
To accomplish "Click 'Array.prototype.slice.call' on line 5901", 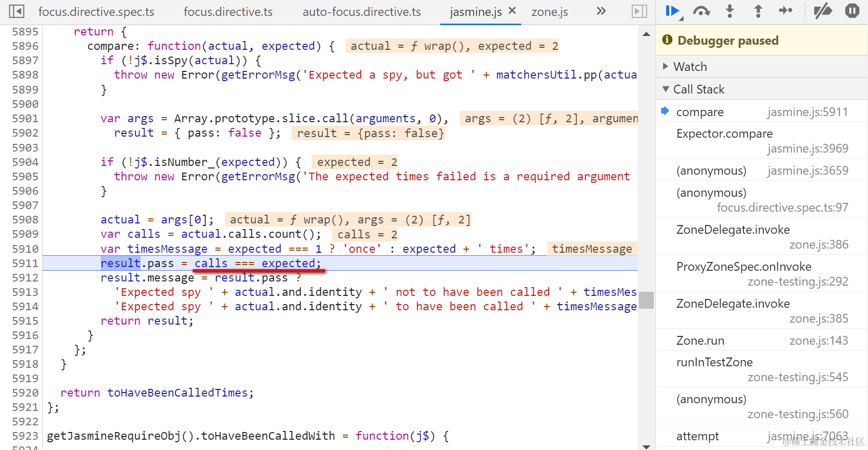I will click(261, 119).
